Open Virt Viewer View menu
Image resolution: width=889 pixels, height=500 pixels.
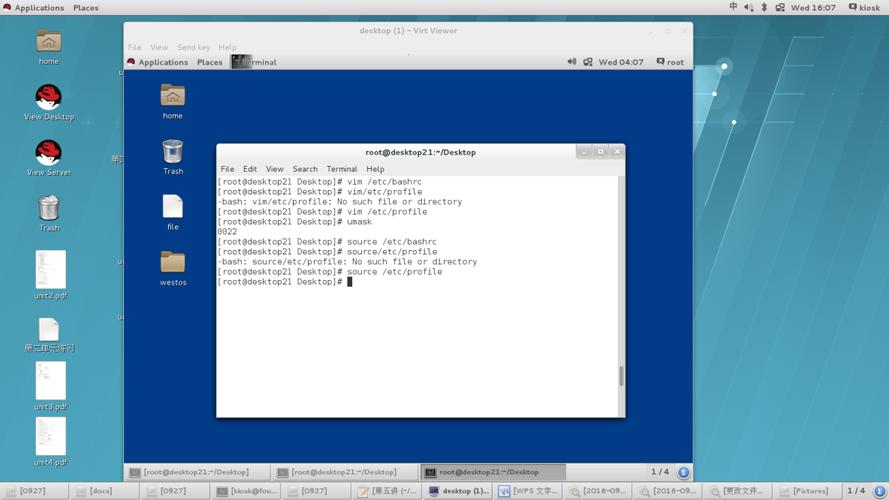tap(159, 47)
